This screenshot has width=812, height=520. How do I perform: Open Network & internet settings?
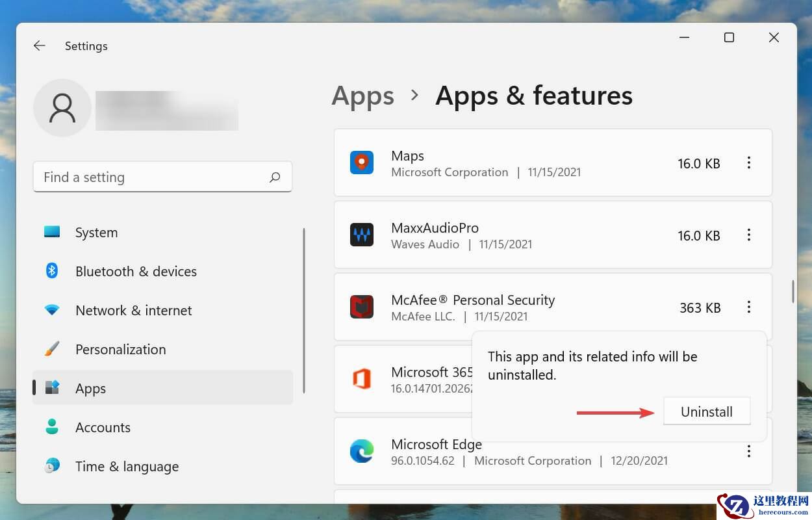coord(133,311)
